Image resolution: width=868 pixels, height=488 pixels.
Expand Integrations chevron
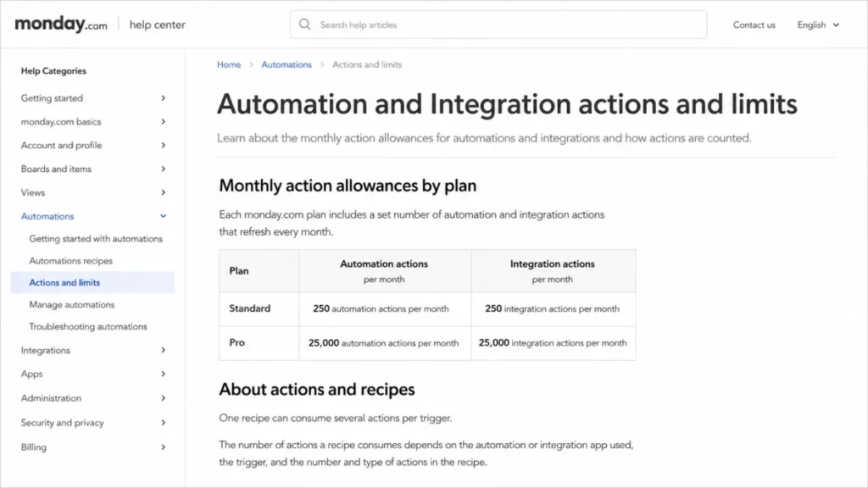(164, 350)
